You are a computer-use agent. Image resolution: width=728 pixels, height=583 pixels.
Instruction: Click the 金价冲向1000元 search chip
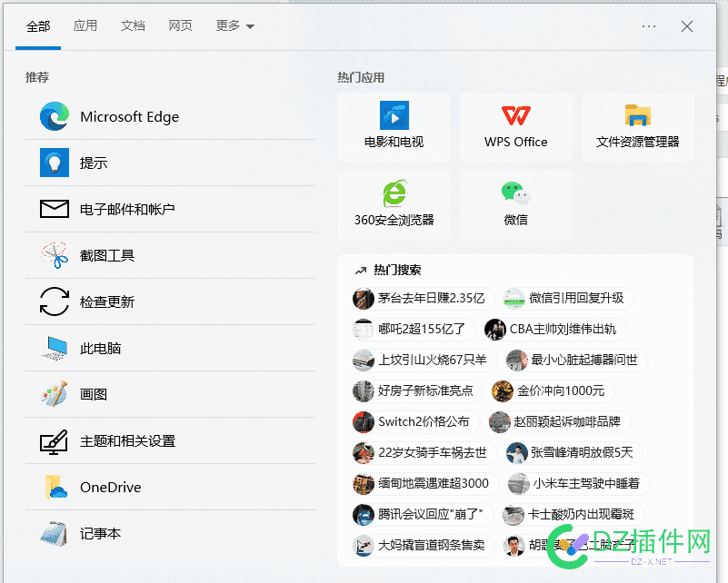tap(553, 391)
